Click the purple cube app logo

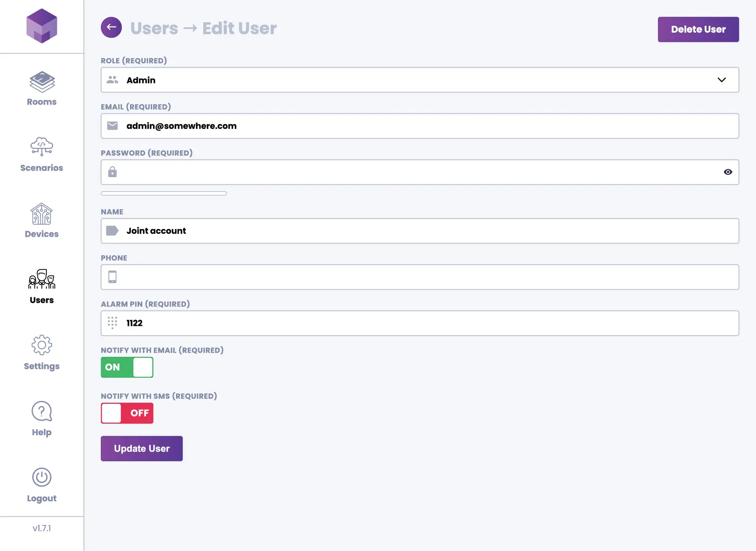coord(42,26)
